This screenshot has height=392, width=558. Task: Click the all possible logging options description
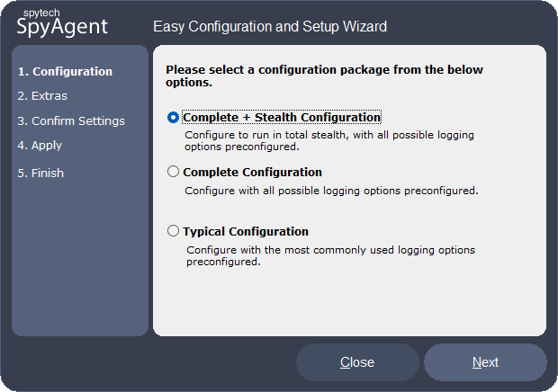point(331,191)
